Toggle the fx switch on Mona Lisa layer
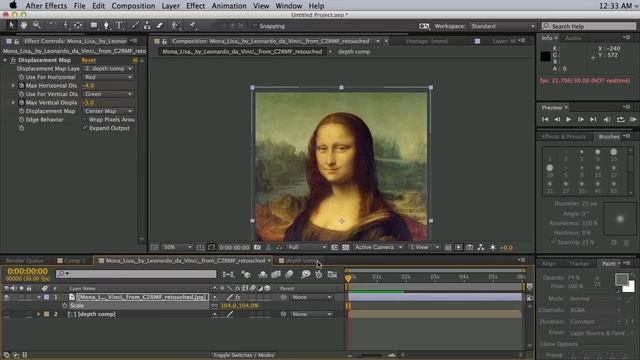The width and height of the screenshot is (640, 360). pos(238,297)
